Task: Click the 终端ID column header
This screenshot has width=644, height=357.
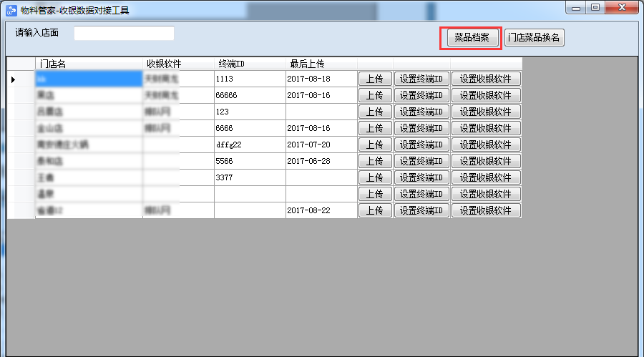Action: pos(250,63)
